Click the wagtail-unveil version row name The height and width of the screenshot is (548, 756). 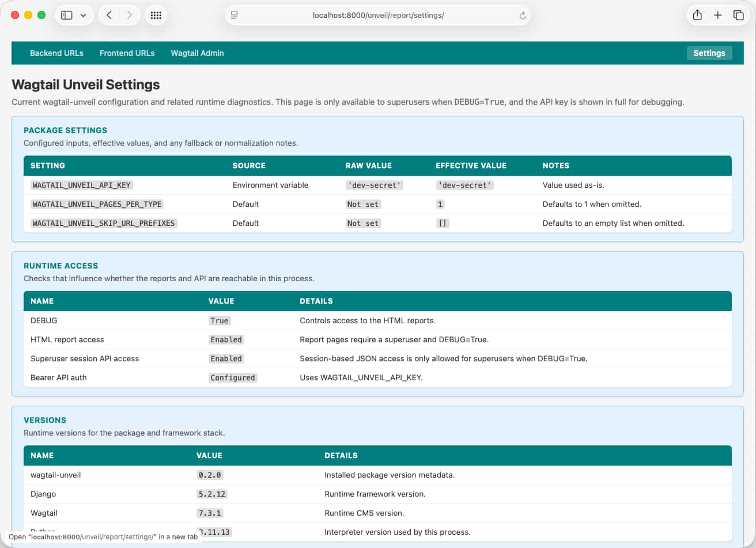click(x=55, y=475)
